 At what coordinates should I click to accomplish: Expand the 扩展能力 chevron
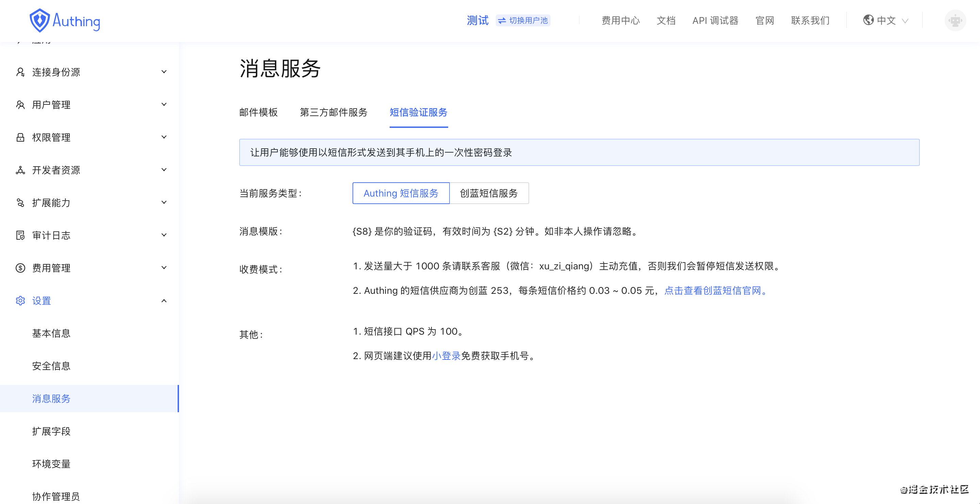tap(164, 203)
